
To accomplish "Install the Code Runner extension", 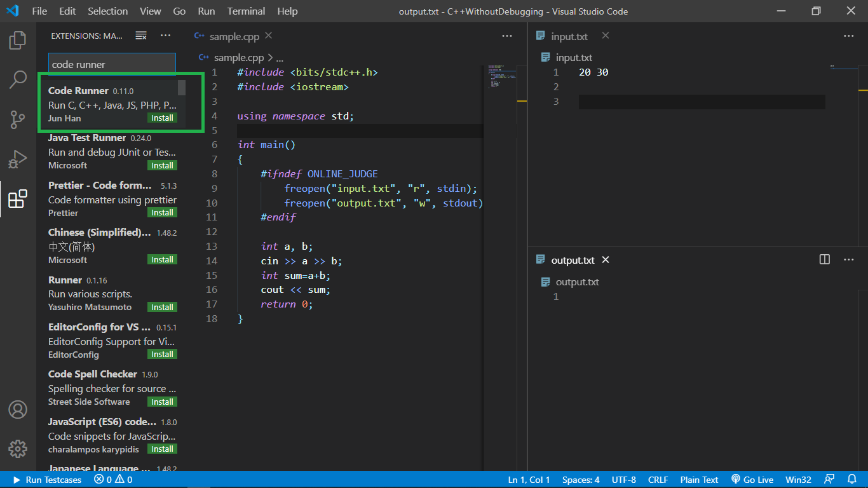I will pyautogui.click(x=162, y=118).
